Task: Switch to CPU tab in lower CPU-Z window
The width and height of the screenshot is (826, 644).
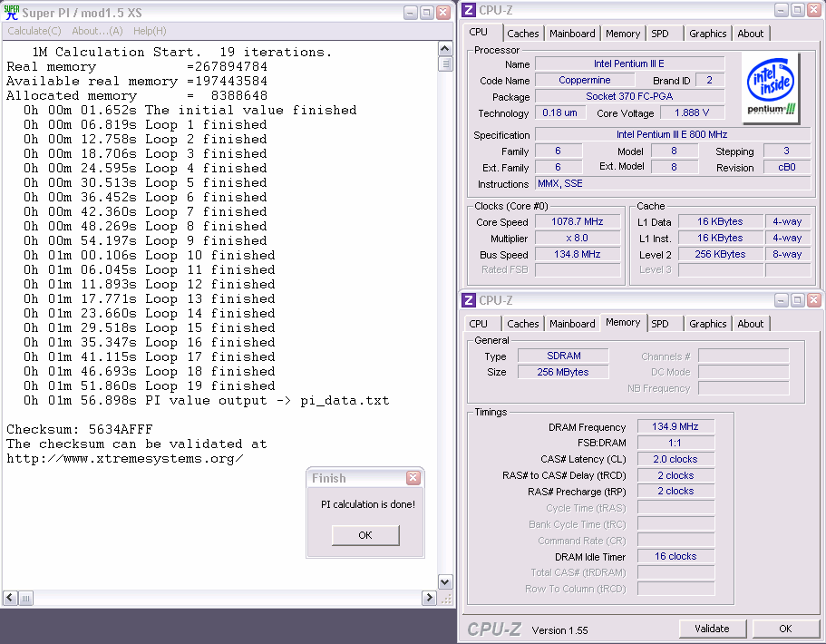Action: click(479, 324)
